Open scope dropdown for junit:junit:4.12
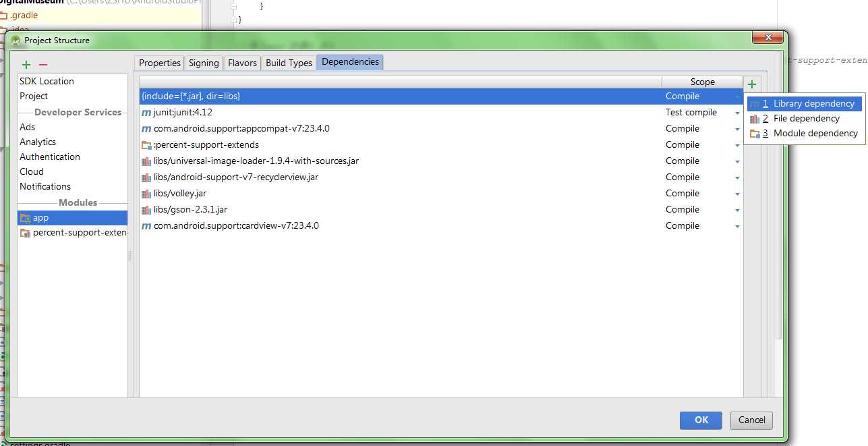The image size is (868, 446). tap(738, 113)
